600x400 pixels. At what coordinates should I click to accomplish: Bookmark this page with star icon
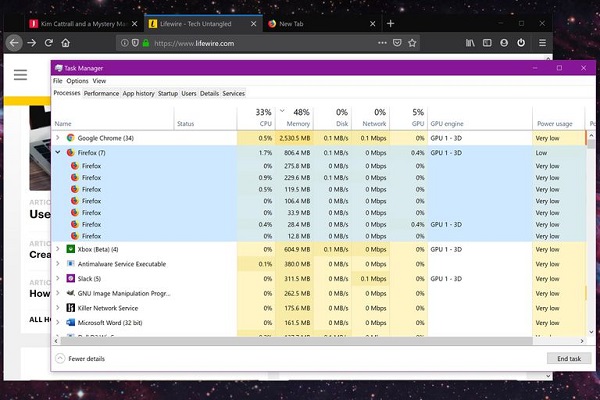pyautogui.click(x=412, y=43)
